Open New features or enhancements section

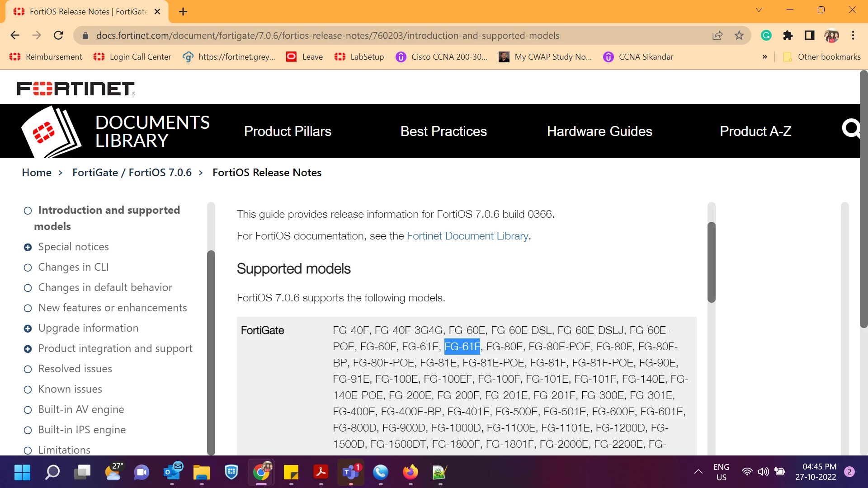pyautogui.click(x=113, y=308)
